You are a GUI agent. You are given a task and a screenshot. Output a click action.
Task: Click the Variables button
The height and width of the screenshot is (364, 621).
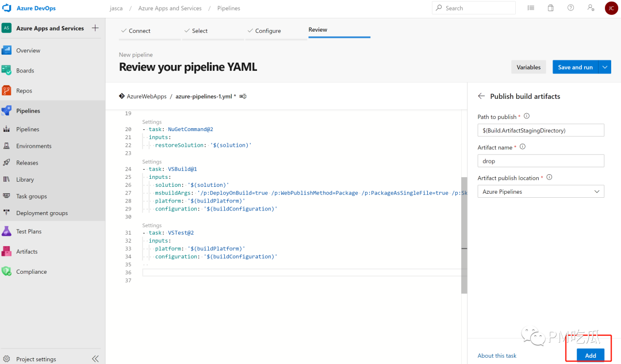coord(528,67)
